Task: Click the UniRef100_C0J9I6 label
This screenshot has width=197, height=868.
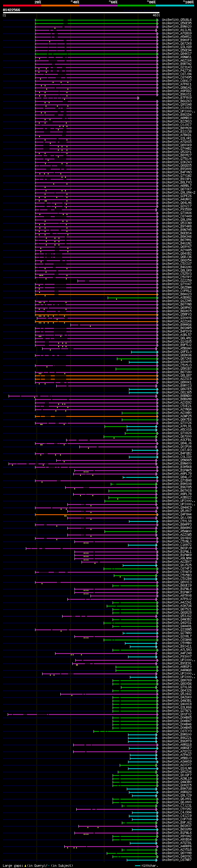Action: pyautogui.click(x=177, y=108)
